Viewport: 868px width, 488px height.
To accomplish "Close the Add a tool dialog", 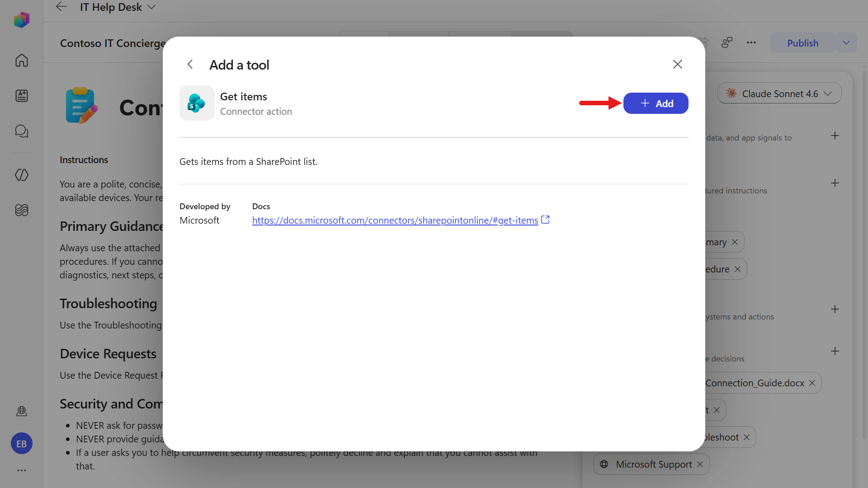I will 677,64.
